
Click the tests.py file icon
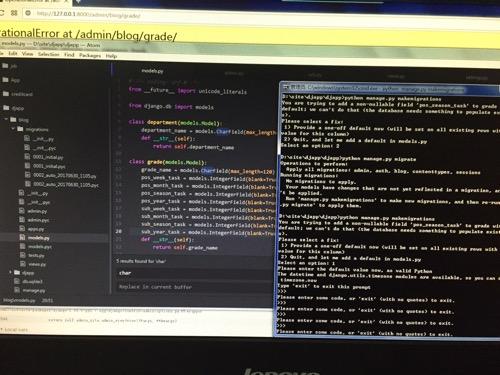point(23,255)
